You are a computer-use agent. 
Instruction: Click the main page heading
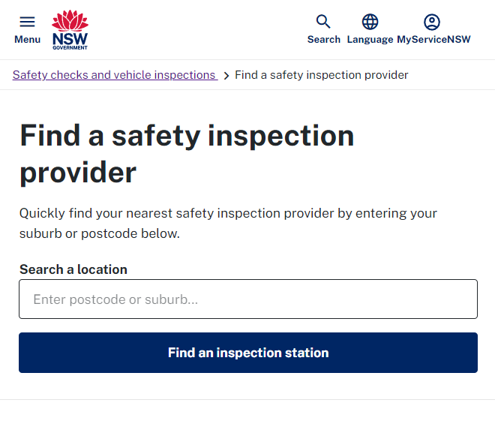pos(187,154)
